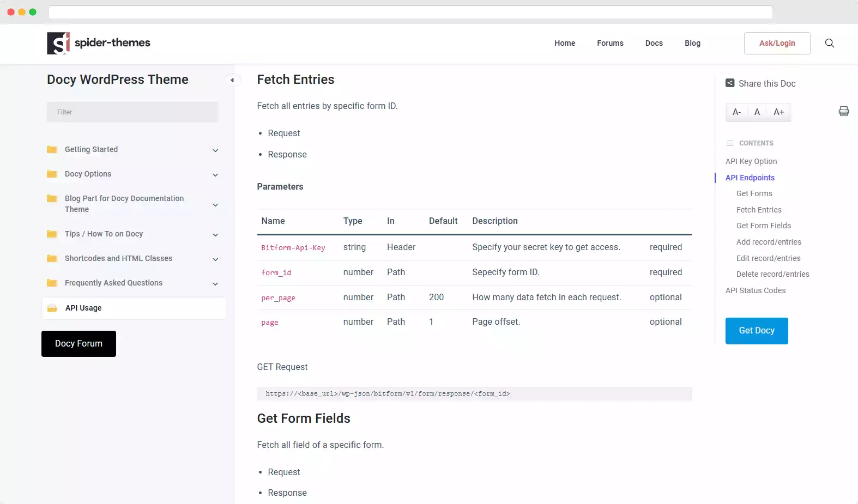
Task: Open the Forums menu item
Action: 610,43
